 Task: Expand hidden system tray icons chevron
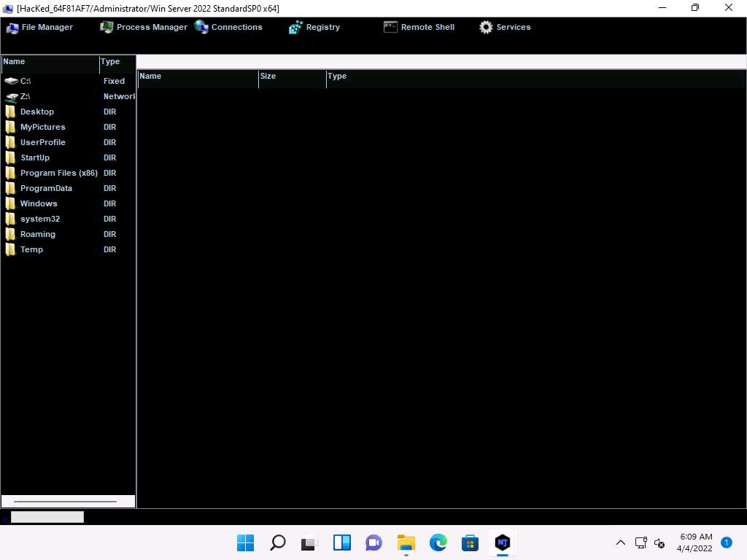coord(621,542)
